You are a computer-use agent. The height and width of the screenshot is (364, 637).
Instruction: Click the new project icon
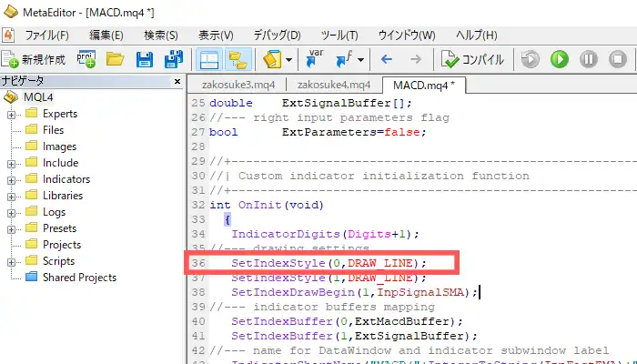click(86, 59)
